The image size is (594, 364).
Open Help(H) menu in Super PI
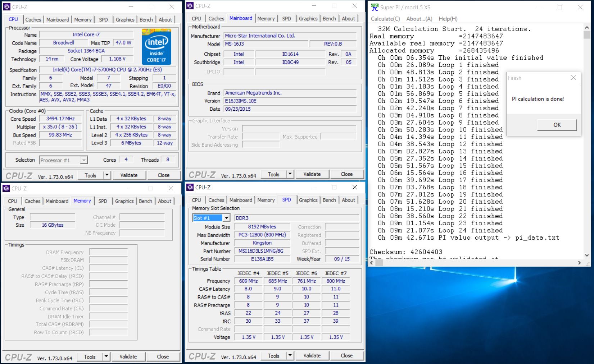448,19
